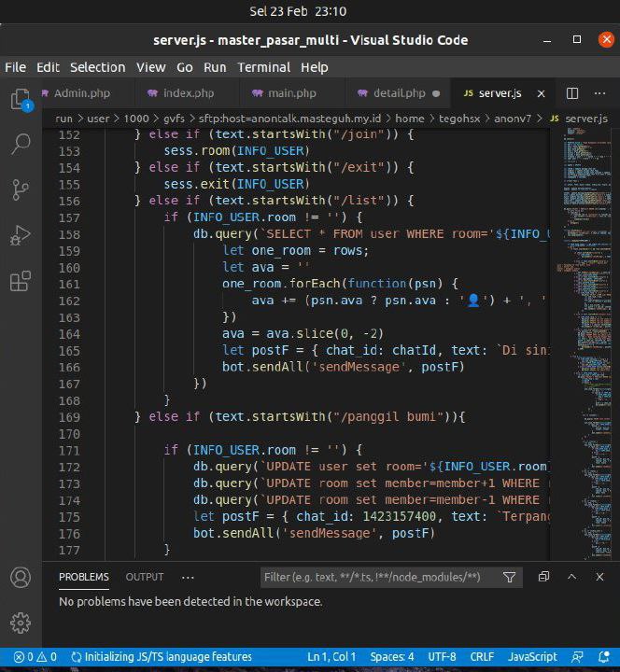
Task: Select the OUTPUT panel tab
Action: (145, 578)
